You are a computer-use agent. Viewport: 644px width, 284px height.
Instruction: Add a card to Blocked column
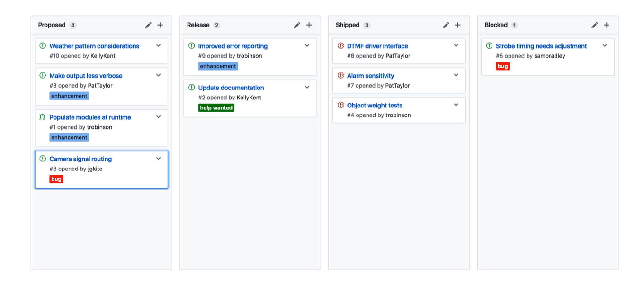607,25
